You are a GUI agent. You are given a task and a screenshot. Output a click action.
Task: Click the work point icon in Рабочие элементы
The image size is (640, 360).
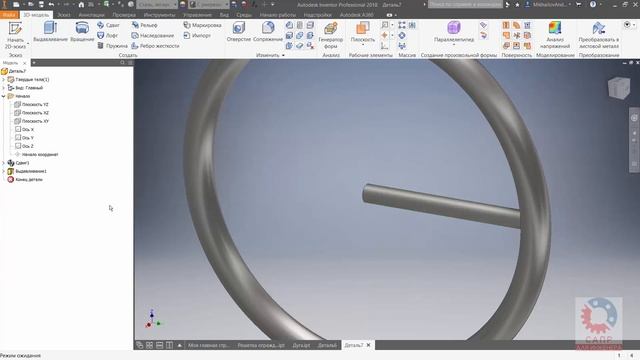(x=384, y=36)
